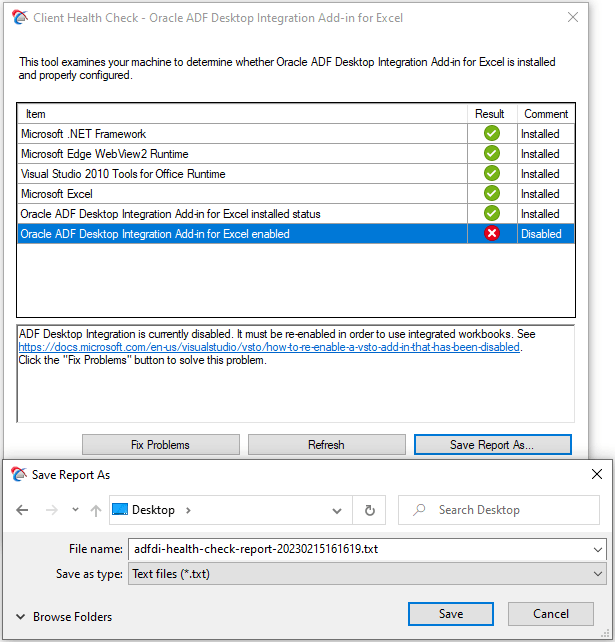Click the Item column header
615x642 pixels.
coord(242,114)
